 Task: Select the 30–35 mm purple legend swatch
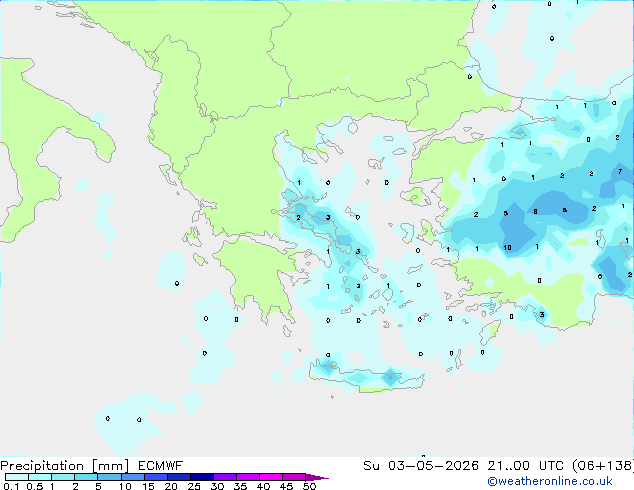(224, 477)
